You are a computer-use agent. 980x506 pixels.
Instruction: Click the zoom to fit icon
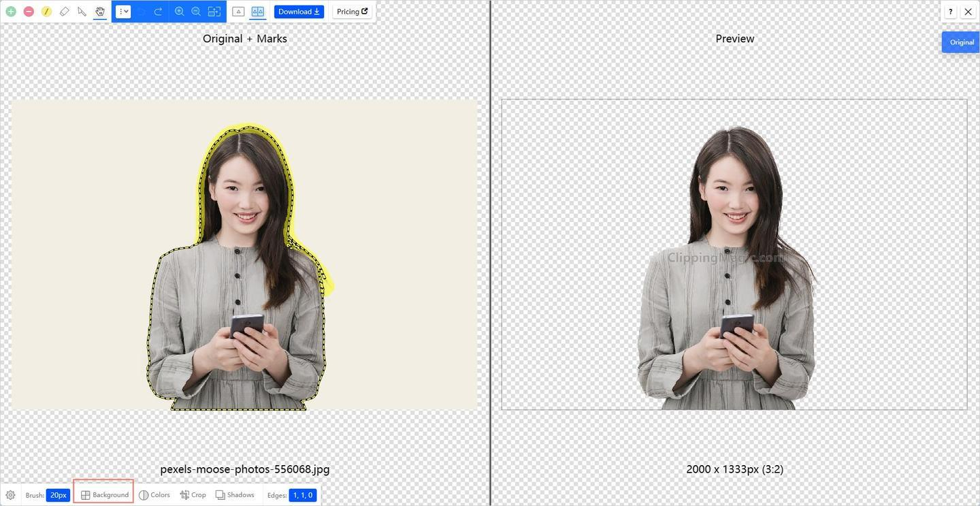pos(214,12)
